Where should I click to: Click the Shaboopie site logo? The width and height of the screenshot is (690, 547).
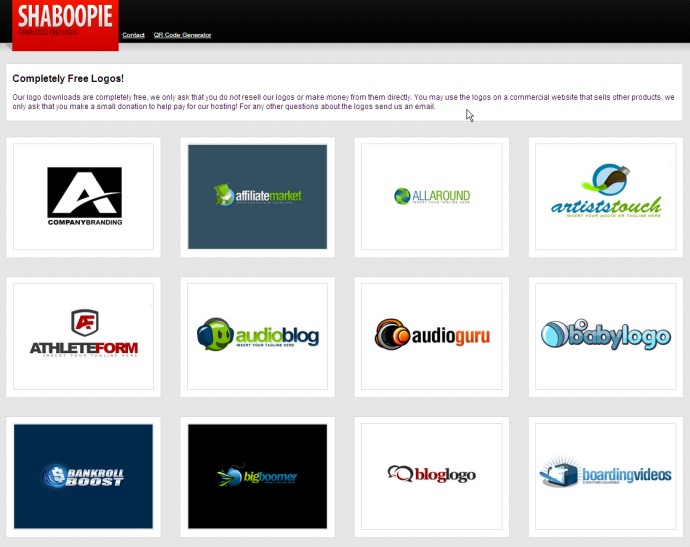[65, 25]
